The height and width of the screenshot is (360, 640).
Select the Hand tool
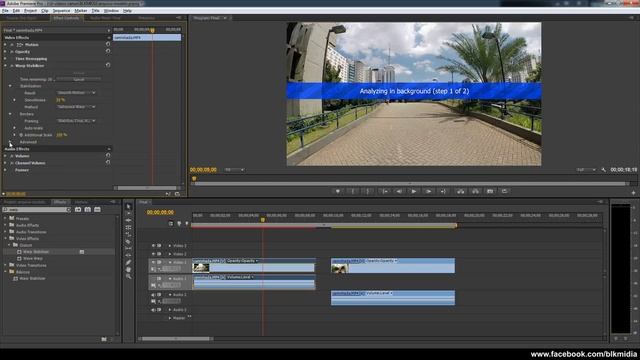pyautogui.click(x=128, y=269)
